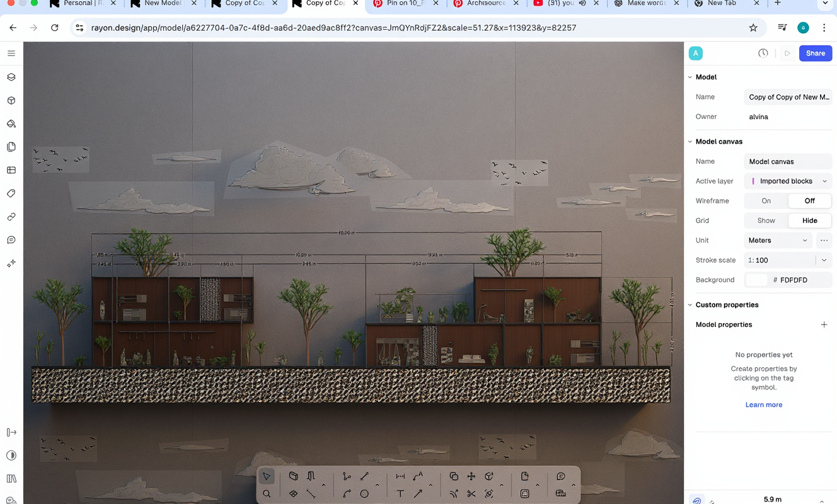Screen dimensions: 837x504
Task: Click the version history clock icon
Action: (x=763, y=54)
